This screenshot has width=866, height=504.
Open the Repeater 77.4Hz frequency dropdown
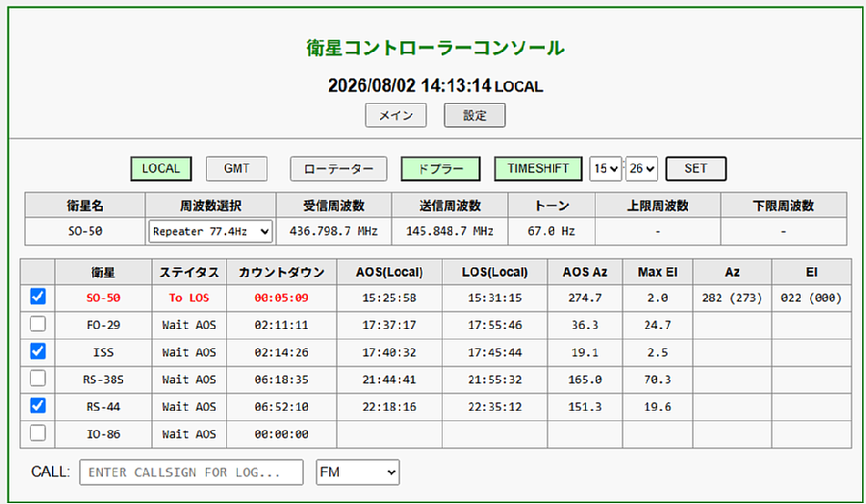(211, 231)
